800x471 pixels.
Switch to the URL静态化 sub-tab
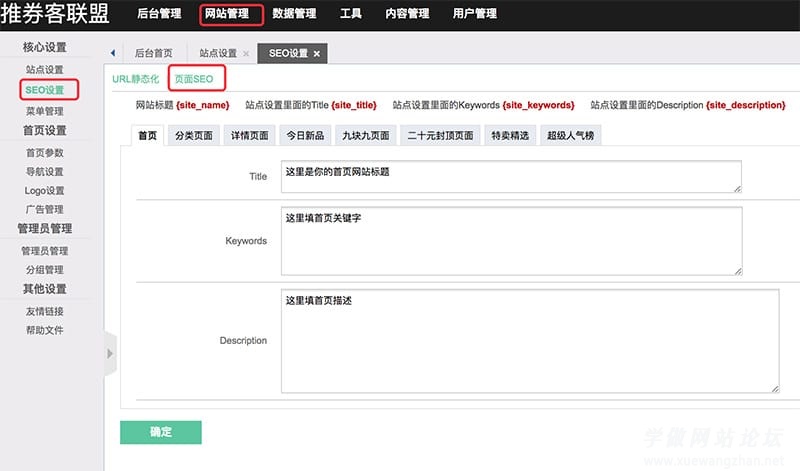tap(135, 78)
